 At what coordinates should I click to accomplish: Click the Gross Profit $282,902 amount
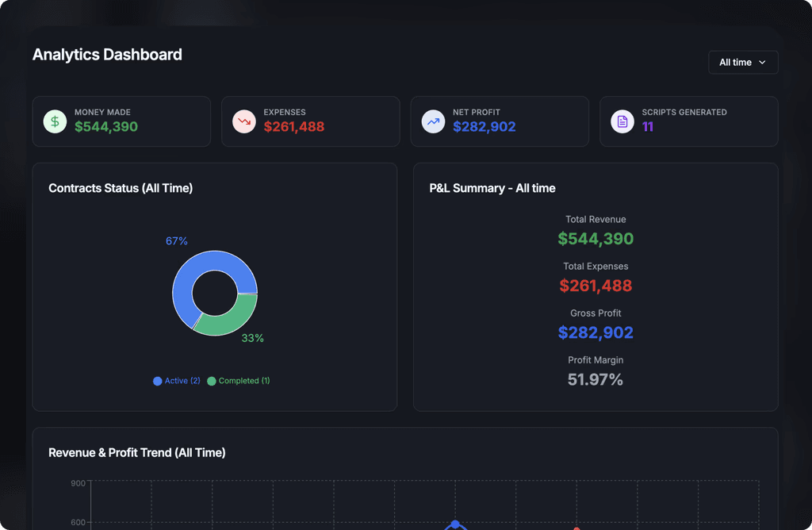pyautogui.click(x=596, y=332)
